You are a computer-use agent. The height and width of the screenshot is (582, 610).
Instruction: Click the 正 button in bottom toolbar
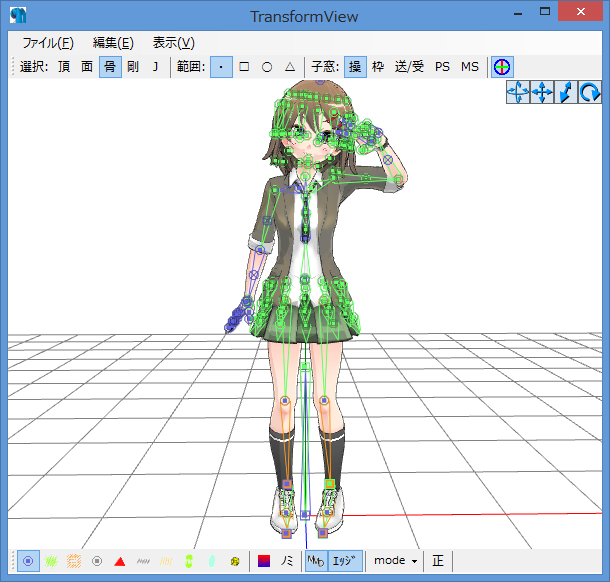tap(438, 561)
